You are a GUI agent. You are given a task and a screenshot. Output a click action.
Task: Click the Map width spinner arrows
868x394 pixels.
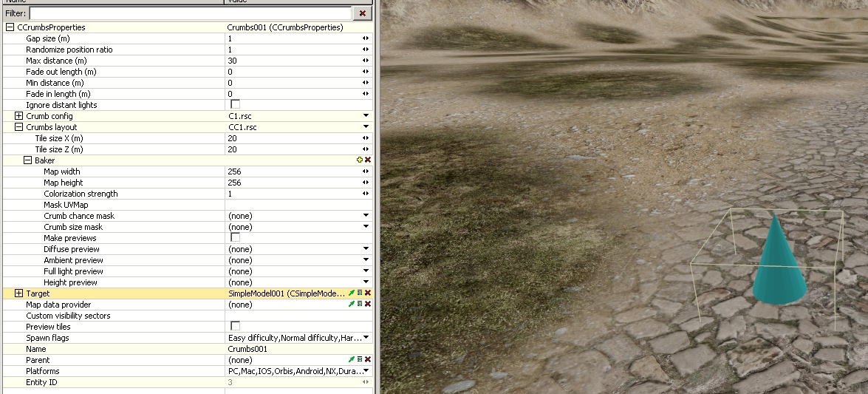366,171
